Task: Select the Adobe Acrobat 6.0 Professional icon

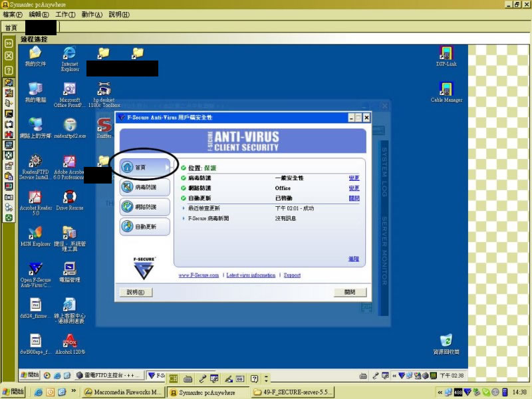Action: coord(69,167)
